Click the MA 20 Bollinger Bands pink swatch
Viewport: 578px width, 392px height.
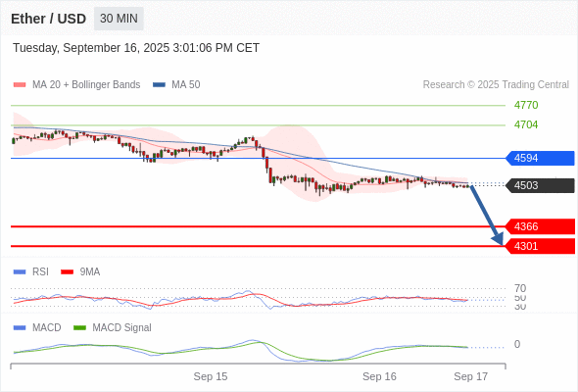pyautogui.click(x=20, y=85)
